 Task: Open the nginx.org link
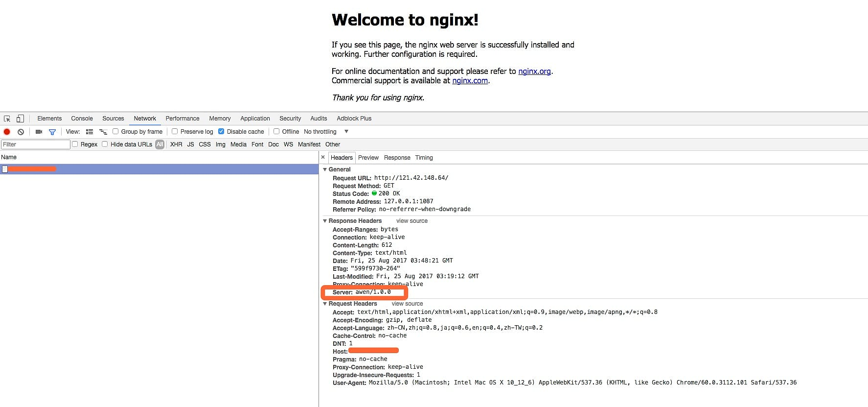[534, 72]
